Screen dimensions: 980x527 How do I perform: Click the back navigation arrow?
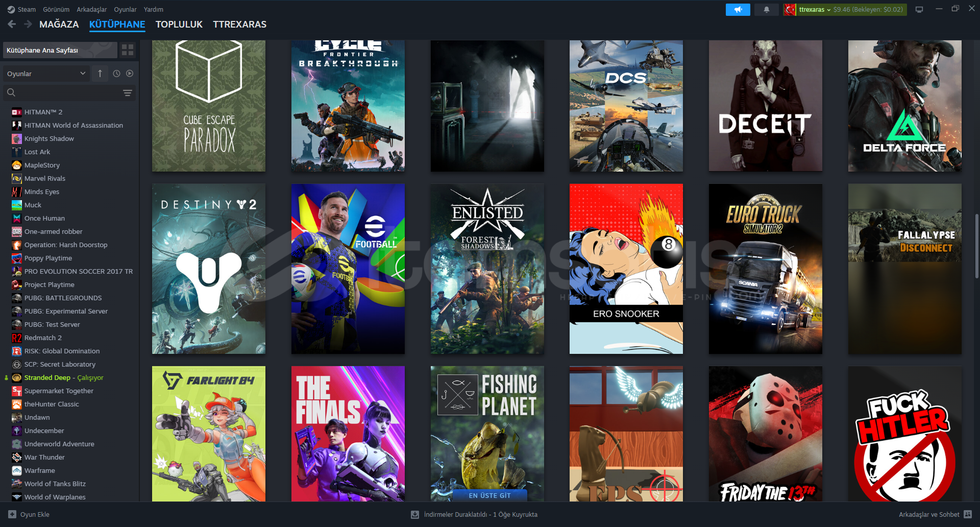(12, 24)
